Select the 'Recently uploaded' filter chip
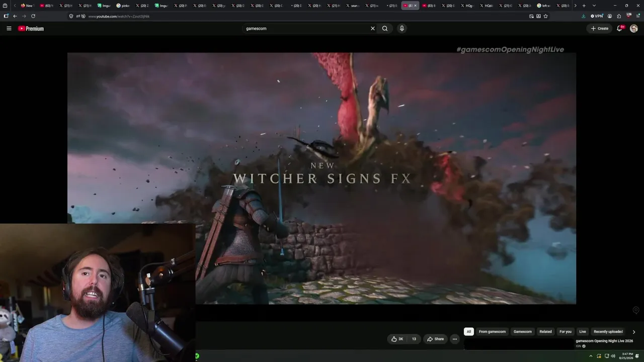The width and height of the screenshot is (644, 362). (x=608, y=332)
